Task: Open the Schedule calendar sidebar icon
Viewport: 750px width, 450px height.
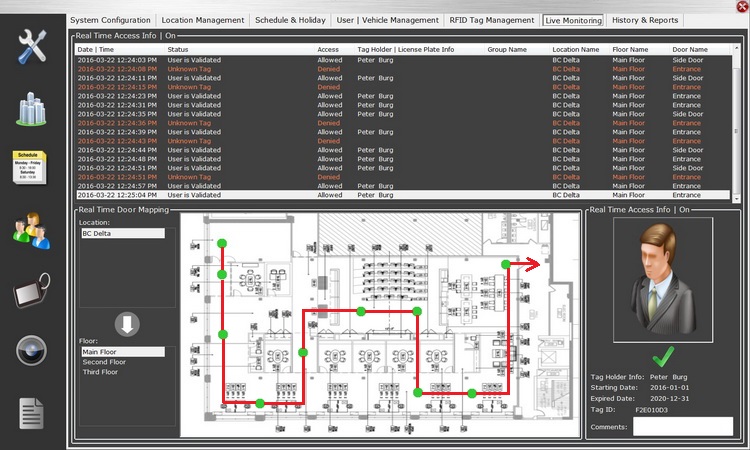Action: (x=33, y=168)
